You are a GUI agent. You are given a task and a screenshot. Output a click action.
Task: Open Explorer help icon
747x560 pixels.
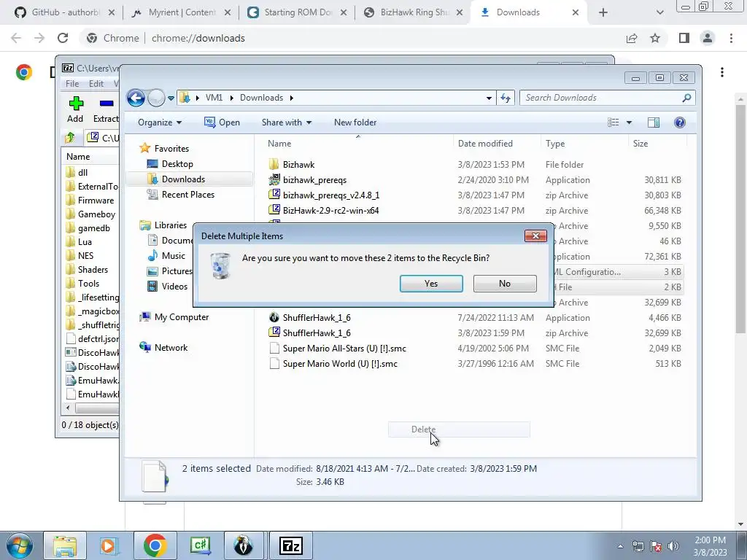[x=680, y=122]
